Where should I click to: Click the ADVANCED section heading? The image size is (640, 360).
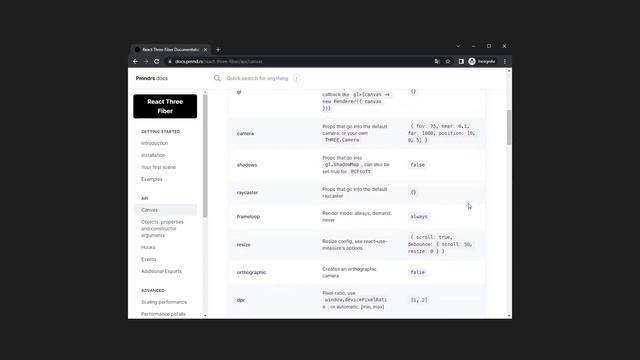[153, 291]
